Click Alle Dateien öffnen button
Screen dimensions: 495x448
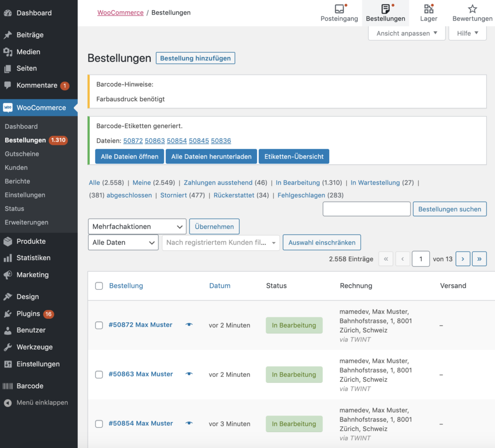(x=130, y=156)
